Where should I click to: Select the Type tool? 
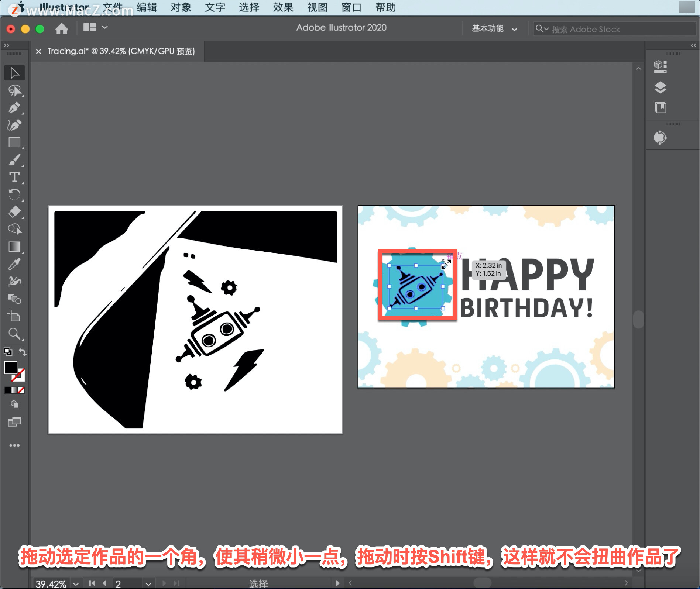[x=14, y=177]
